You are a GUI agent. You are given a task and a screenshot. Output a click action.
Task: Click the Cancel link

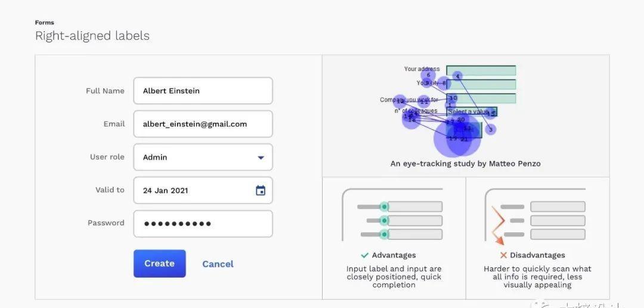(218, 264)
